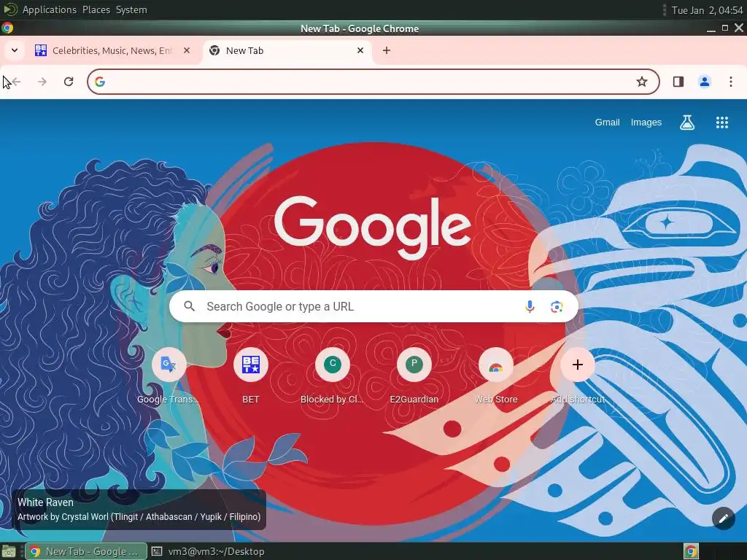This screenshot has height=560, width=747.
Task: Select the New Tab tab
Action: (x=287, y=50)
